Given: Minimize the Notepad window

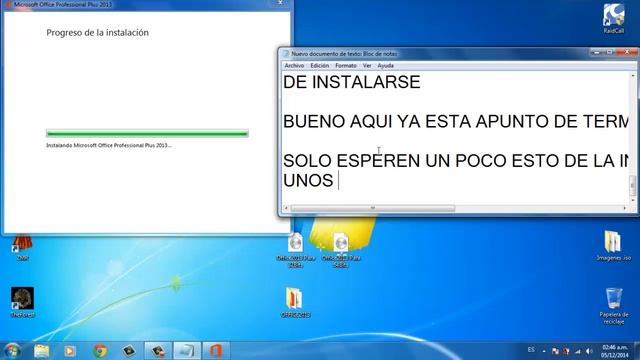Looking at the screenshot, I should pyautogui.click(x=596, y=52).
